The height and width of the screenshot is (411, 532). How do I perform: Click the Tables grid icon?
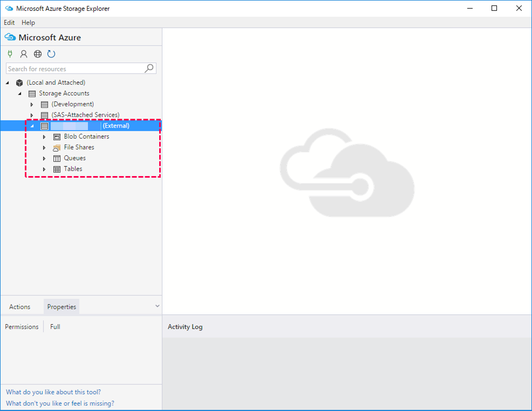click(57, 169)
